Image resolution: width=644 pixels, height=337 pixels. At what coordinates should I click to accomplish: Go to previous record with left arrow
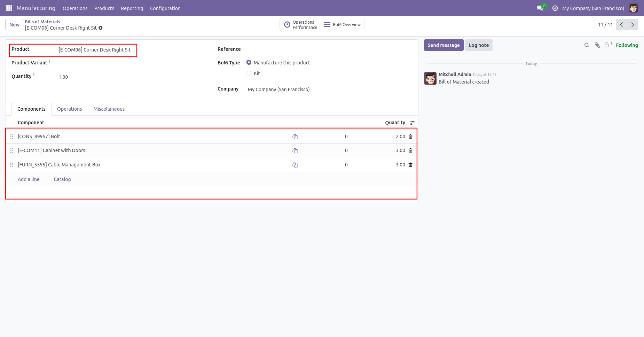(621, 25)
